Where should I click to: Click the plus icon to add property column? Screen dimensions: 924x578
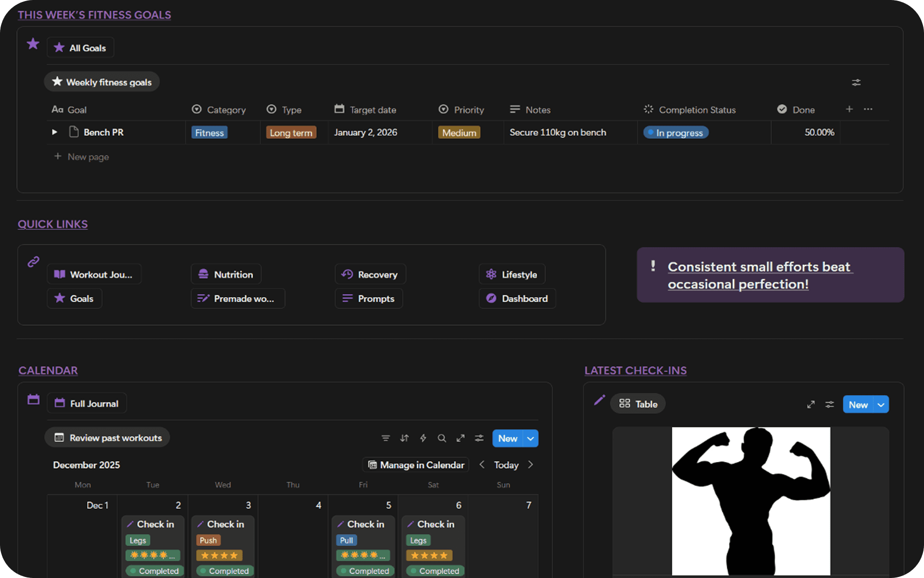(x=849, y=109)
